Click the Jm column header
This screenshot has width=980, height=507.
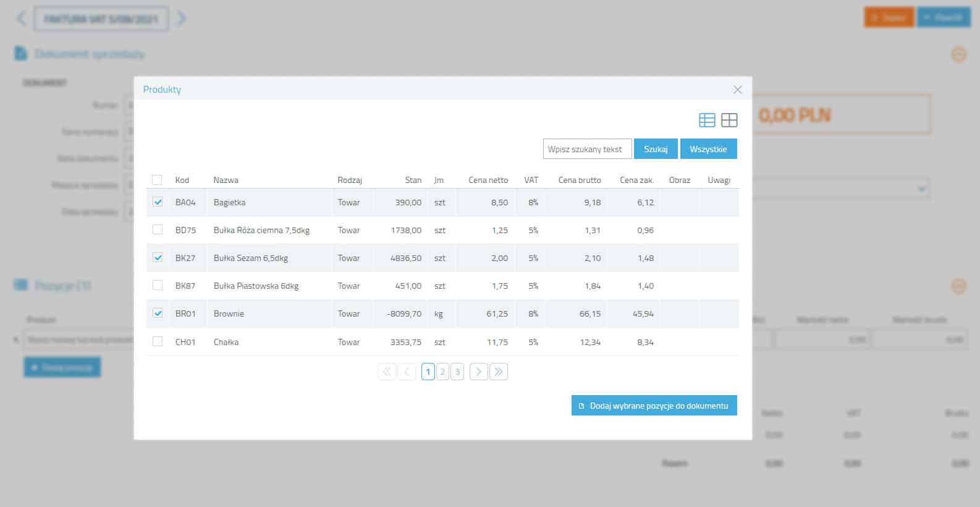coord(439,180)
